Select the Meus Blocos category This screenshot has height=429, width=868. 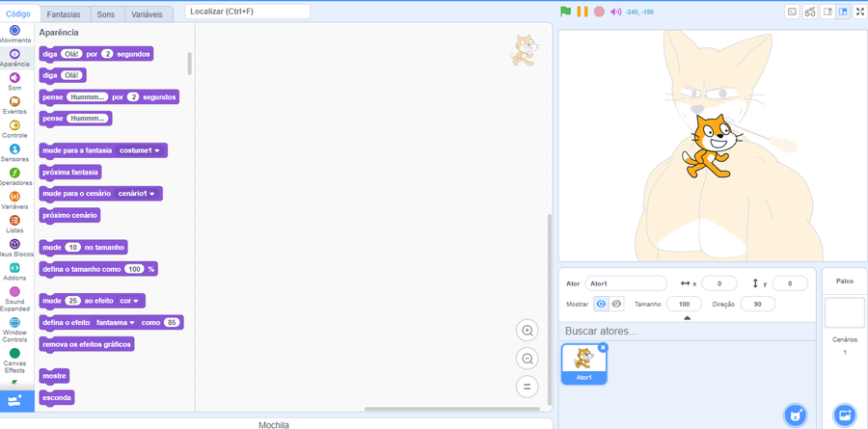point(14,248)
